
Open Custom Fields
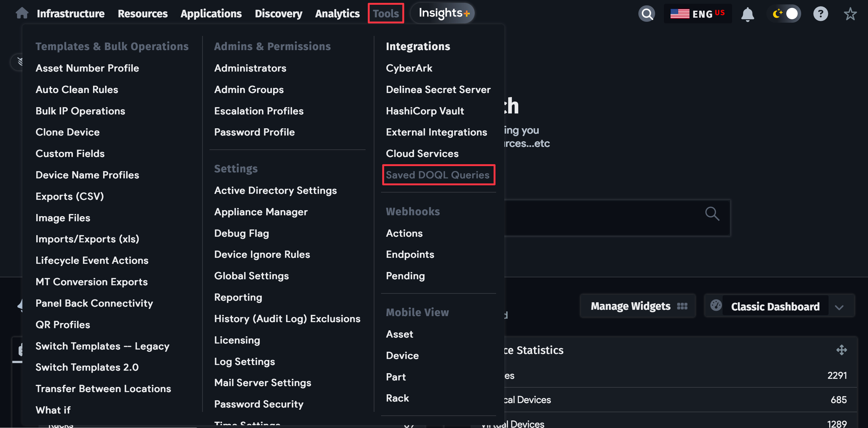(70, 153)
